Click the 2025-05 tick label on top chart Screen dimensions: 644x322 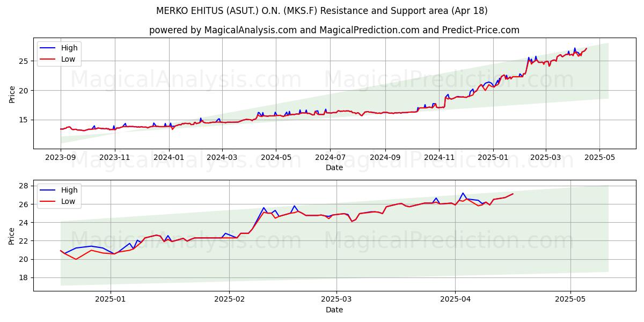point(599,158)
